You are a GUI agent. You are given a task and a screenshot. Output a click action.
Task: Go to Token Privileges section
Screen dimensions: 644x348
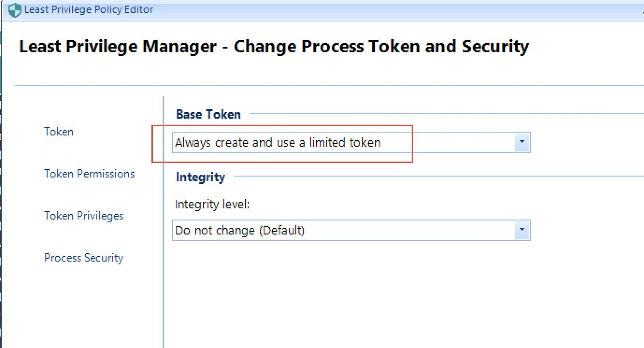[x=84, y=216]
